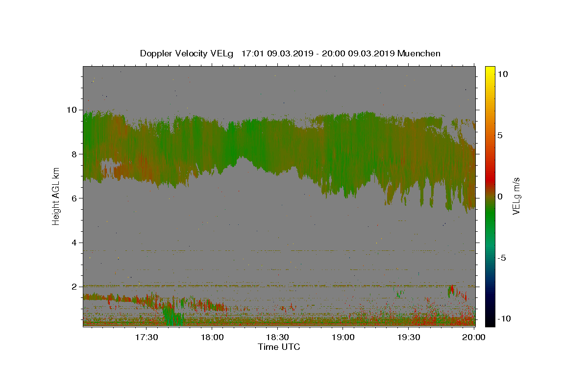Click the 20:00 time axis label
The image size is (588, 392).
(474, 337)
